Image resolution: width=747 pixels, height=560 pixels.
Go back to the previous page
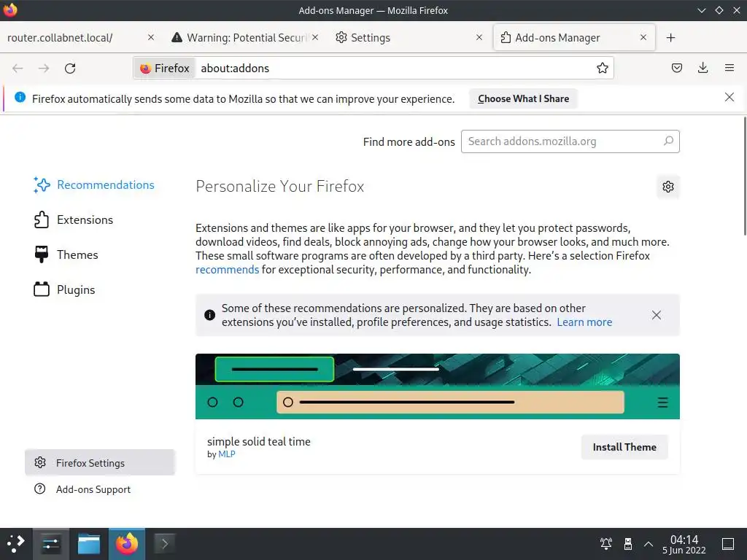[x=18, y=68]
